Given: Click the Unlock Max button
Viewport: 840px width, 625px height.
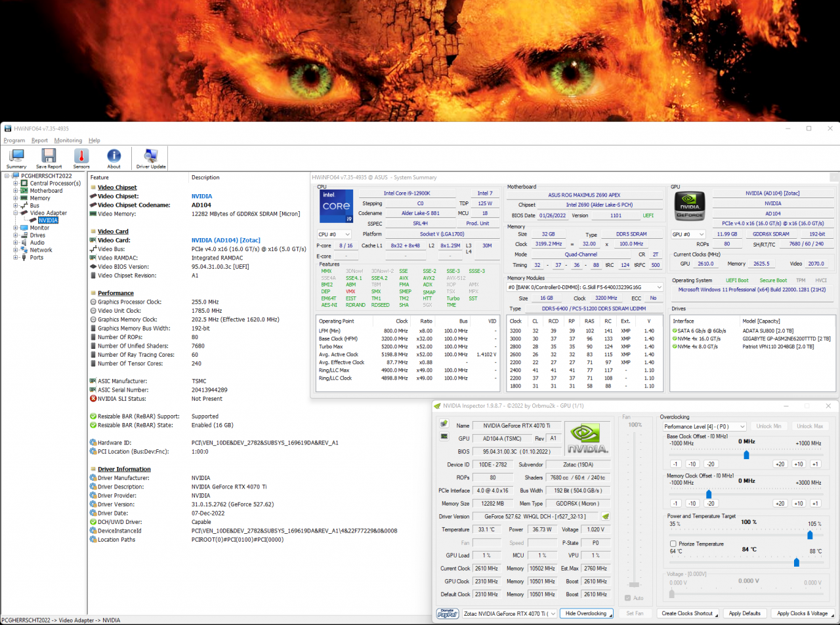Looking at the screenshot, I should [x=810, y=426].
